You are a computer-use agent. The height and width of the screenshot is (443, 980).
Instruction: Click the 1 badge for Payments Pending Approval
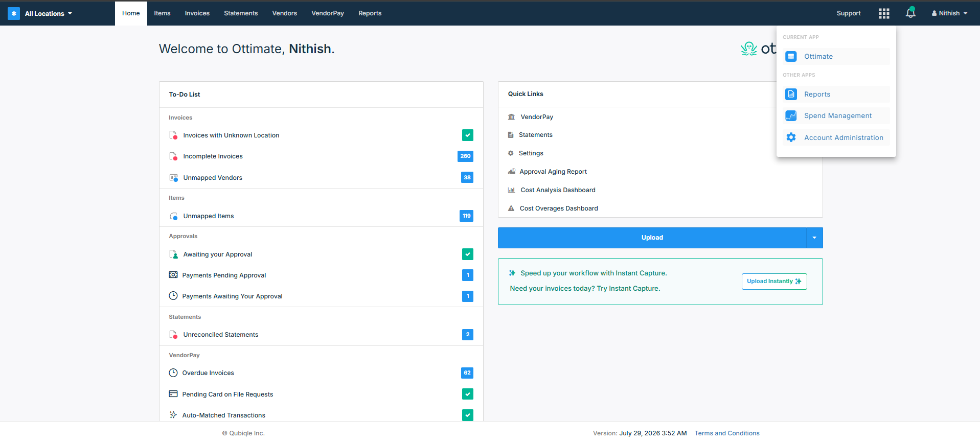point(468,275)
